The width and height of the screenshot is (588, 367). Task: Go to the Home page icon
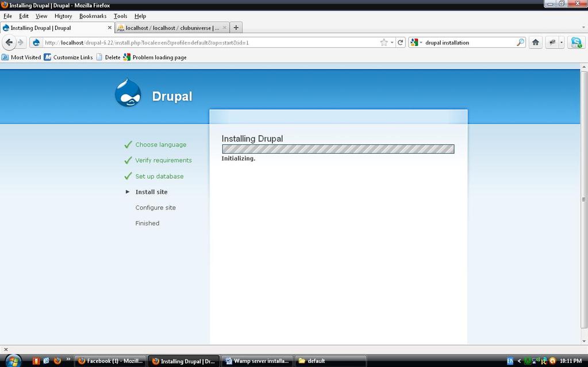[536, 43]
